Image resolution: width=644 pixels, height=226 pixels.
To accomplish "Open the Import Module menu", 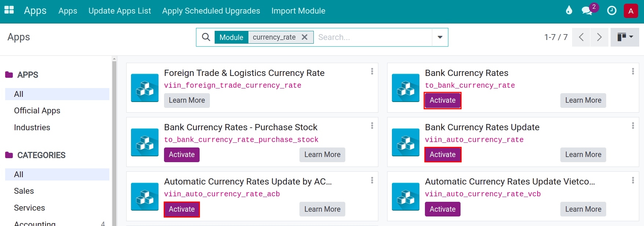I will tap(298, 11).
